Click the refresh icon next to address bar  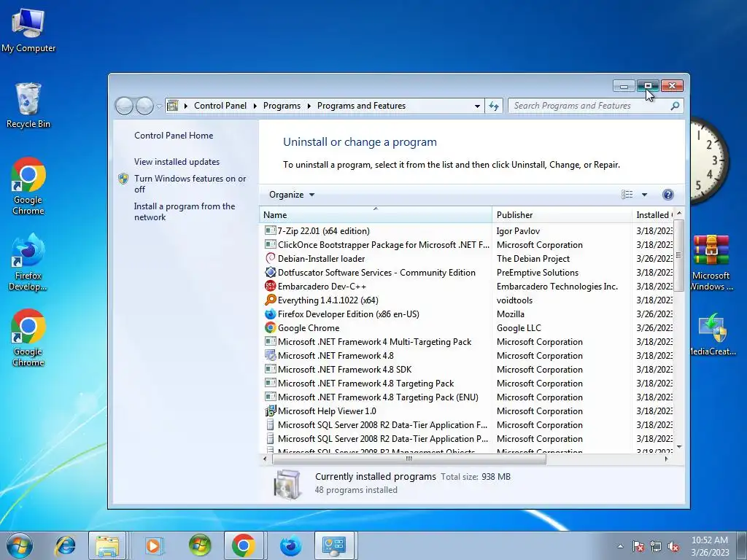[494, 106]
